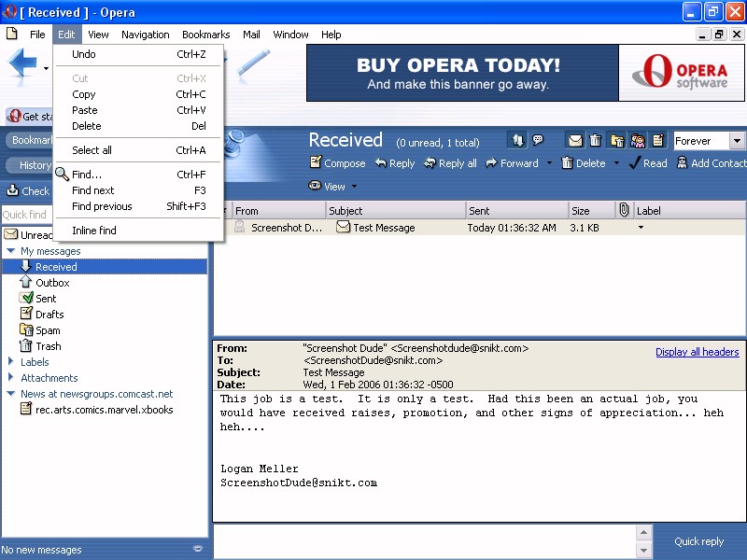Click the magnifier Find... entry in Edit menu
The height and width of the screenshot is (560, 747).
point(138,175)
